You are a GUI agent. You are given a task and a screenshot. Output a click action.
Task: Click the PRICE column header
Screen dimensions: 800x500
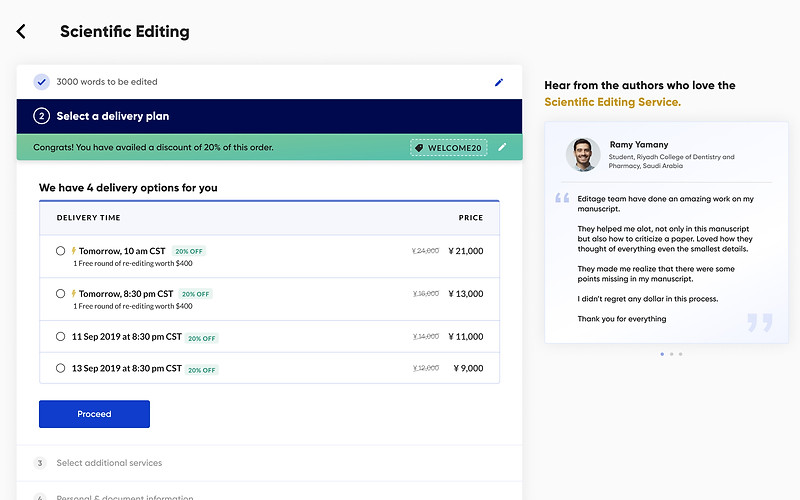[x=470, y=218]
